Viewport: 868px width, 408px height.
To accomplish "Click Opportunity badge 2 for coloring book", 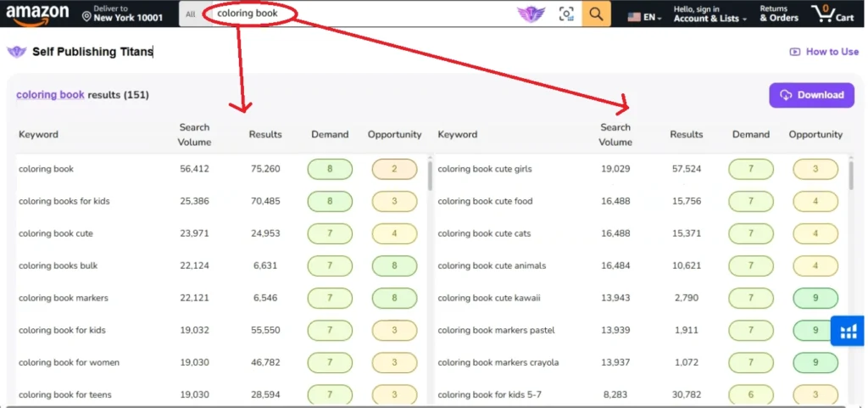I will coord(395,169).
